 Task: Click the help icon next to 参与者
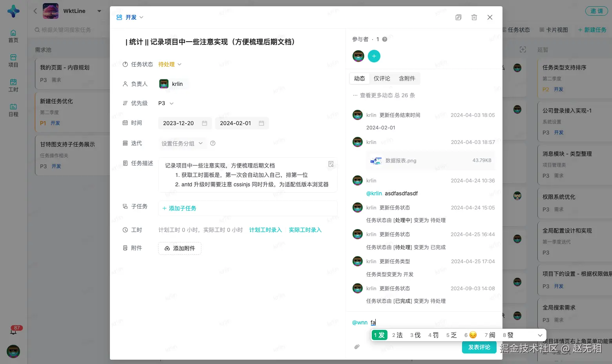pos(385,39)
